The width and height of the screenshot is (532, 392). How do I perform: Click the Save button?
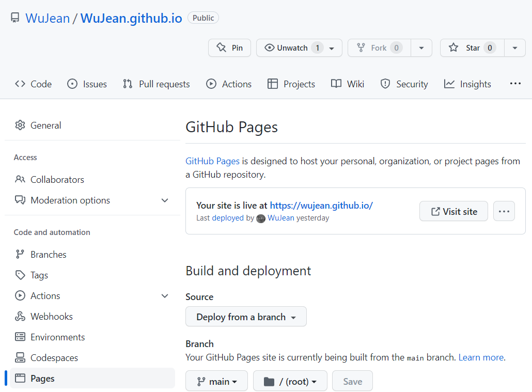coord(353,381)
